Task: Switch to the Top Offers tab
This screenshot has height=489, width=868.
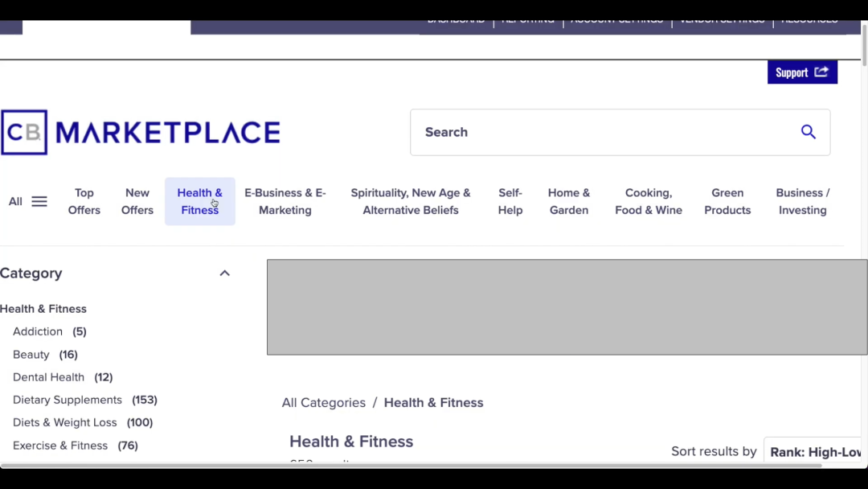Action: click(x=84, y=201)
